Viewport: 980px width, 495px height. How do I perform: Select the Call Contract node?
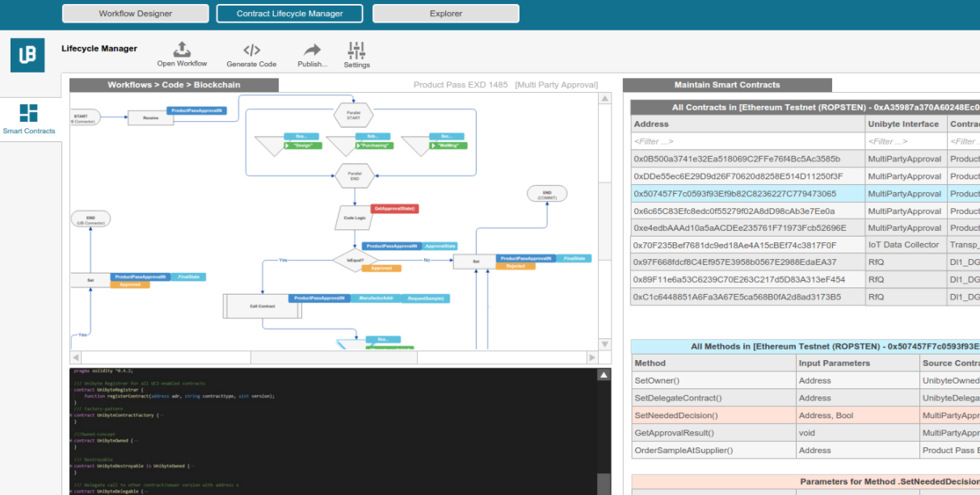pyautogui.click(x=262, y=306)
